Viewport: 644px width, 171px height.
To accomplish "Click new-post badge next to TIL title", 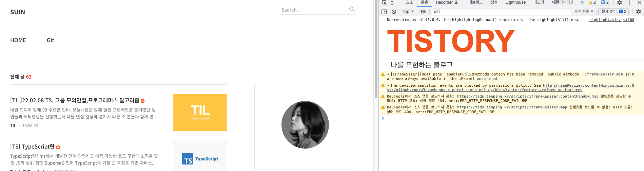I will tap(143, 101).
